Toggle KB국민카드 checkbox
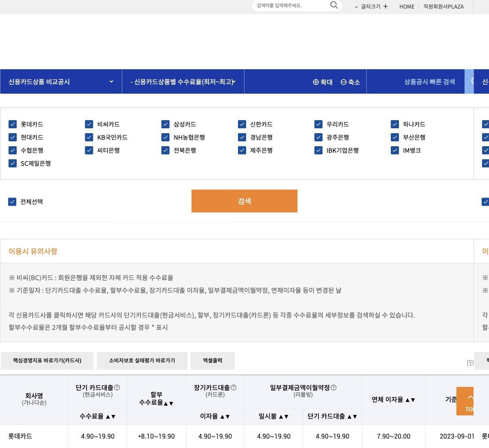The image size is (489, 448). point(89,137)
